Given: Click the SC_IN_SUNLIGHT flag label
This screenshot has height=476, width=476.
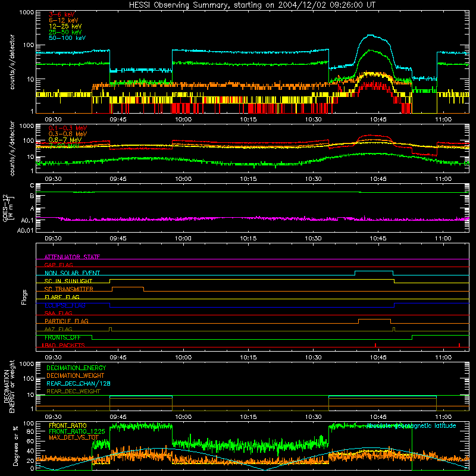Looking at the screenshot, I should 68,281.
